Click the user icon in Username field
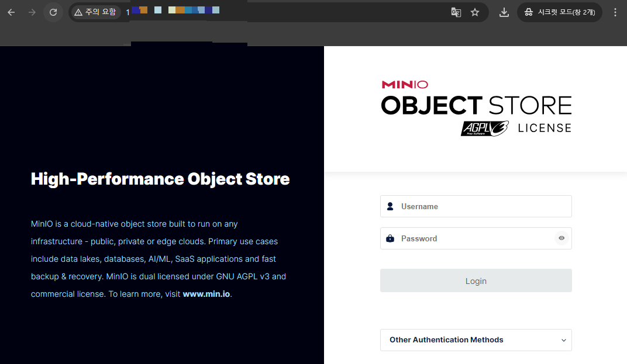Viewport: 627px width, 364px height. pos(390,206)
